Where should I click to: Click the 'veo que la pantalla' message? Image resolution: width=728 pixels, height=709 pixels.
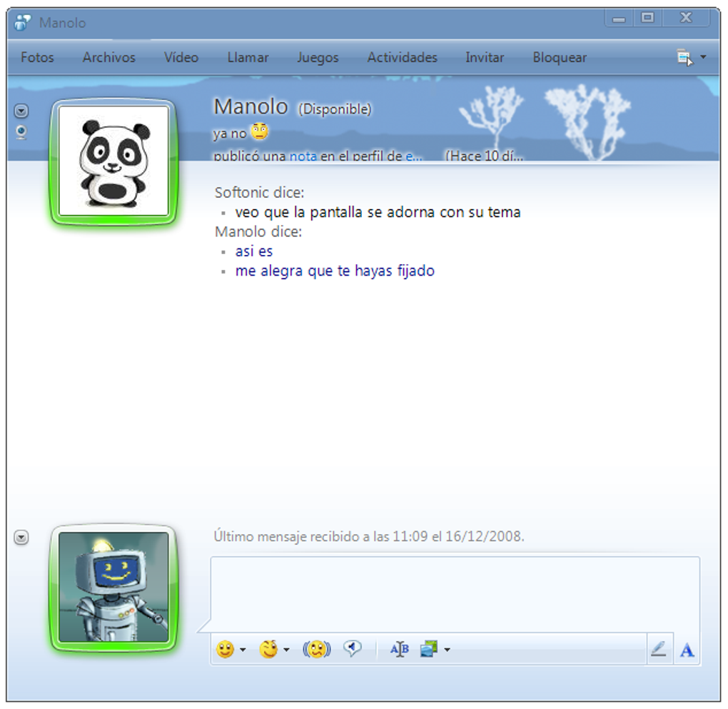[x=378, y=212]
